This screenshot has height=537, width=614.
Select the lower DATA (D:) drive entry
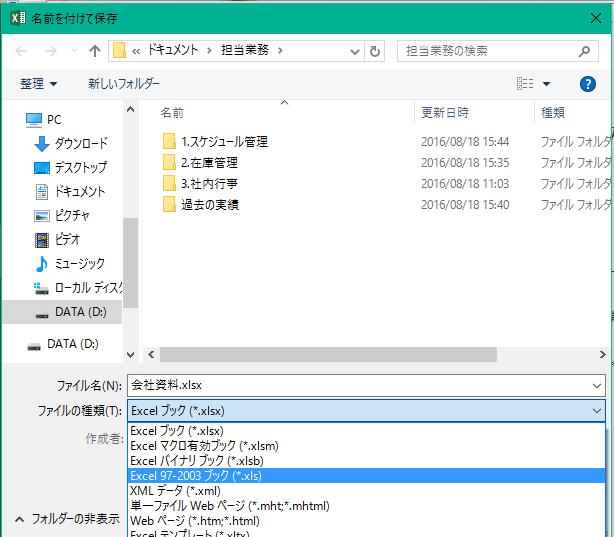coord(63,344)
